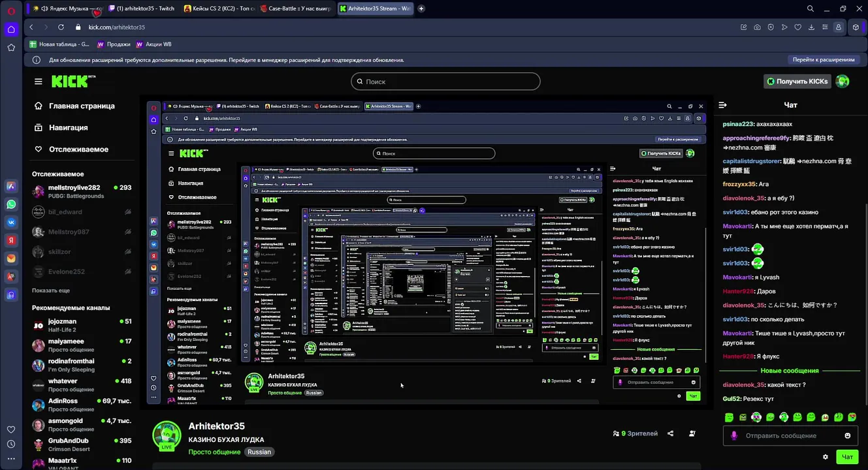The width and height of the screenshot is (868, 470).
Task: Go back in browser
Action: pos(31,27)
